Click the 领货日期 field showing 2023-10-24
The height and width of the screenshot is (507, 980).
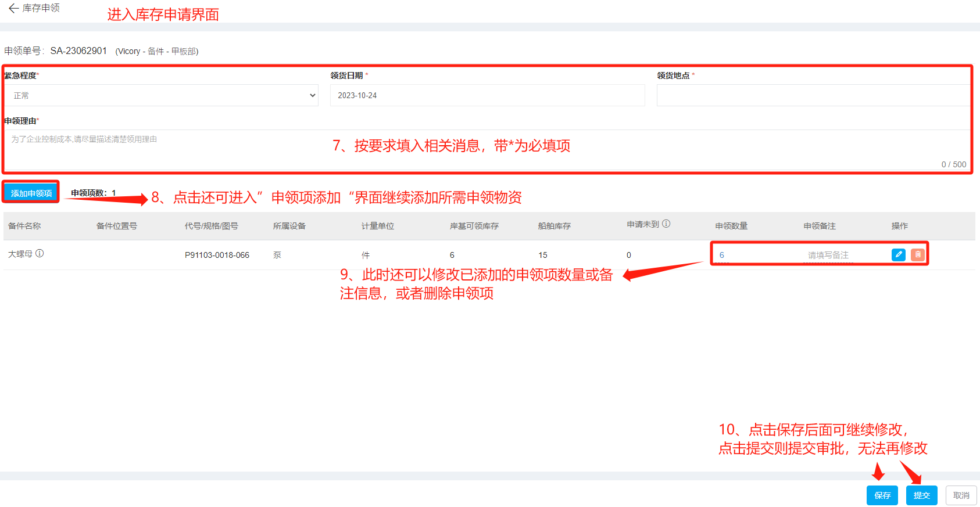487,95
